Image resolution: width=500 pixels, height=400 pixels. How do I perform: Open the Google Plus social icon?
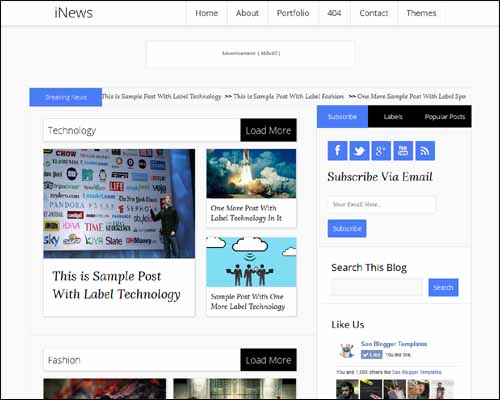coord(381,151)
